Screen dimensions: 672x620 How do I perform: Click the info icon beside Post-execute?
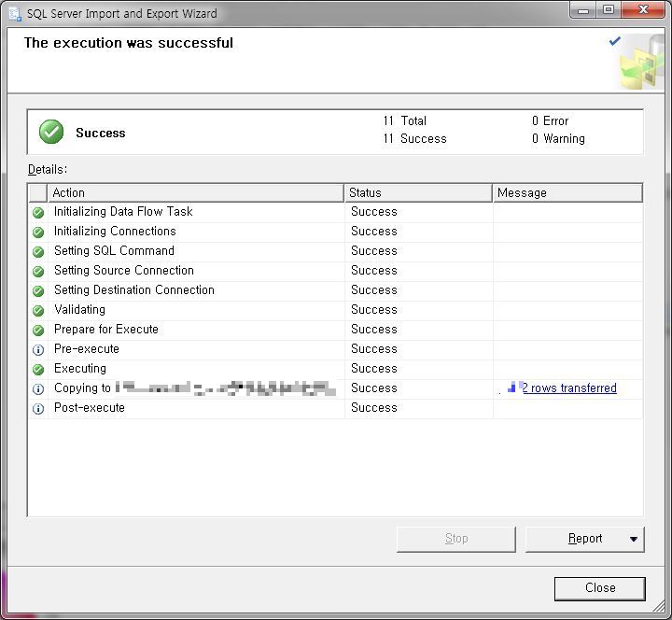pyautogui.click(x=38, y=409)
